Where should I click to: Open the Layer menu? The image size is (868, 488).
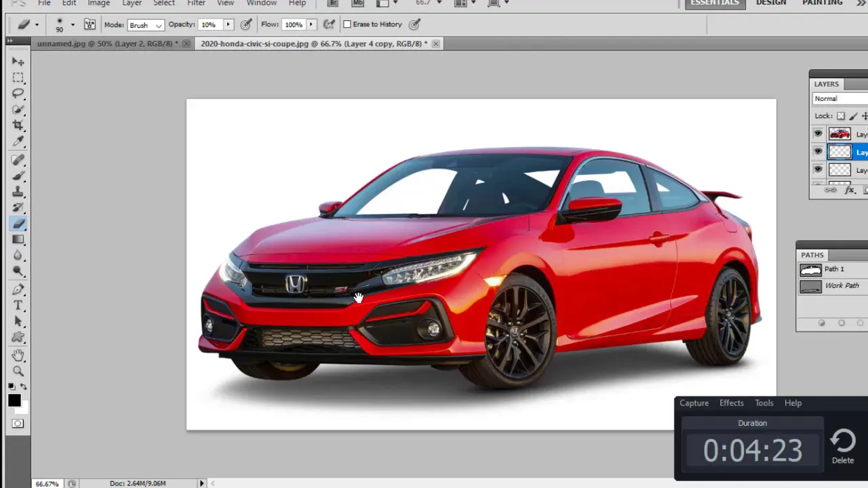(x=132, y=3)
